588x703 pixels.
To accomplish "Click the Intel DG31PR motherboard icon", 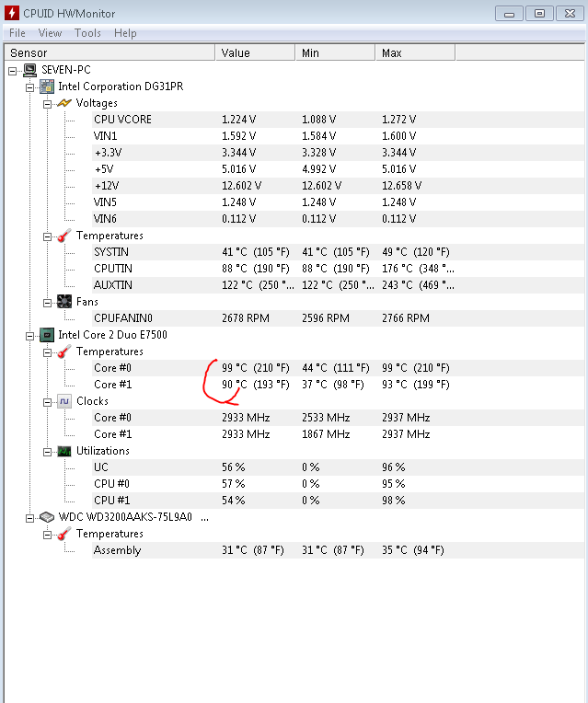I will click(x=47, y=86).
